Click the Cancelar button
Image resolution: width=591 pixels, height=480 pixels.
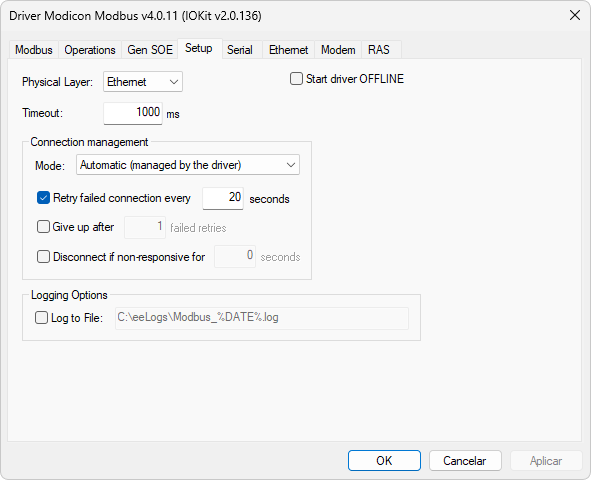tap(465, 460)
